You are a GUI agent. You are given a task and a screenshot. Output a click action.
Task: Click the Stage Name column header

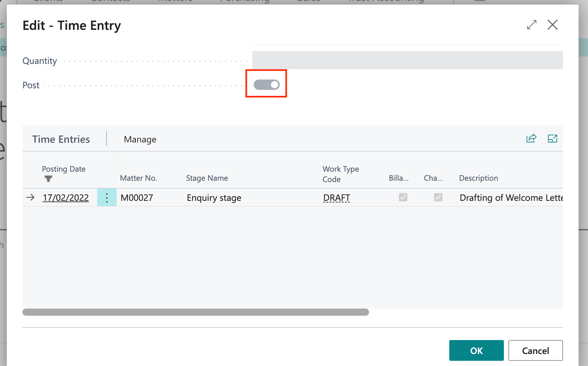pos(207,178)
